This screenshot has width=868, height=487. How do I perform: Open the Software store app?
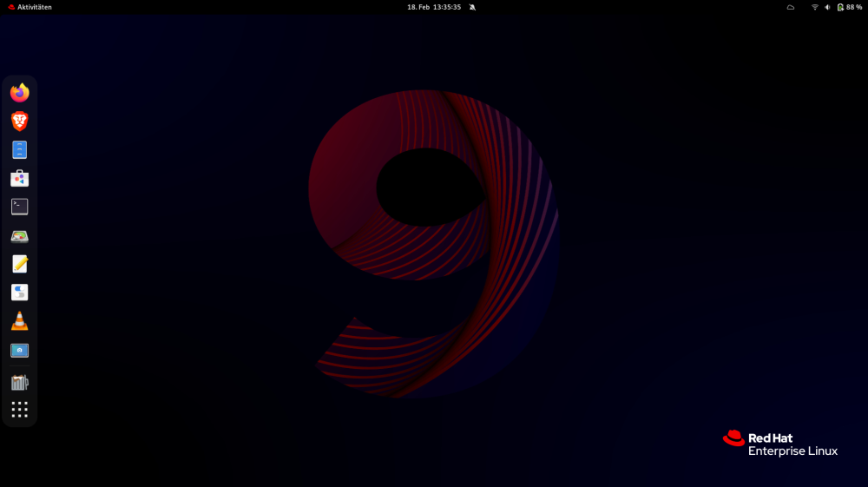[19, 178]
